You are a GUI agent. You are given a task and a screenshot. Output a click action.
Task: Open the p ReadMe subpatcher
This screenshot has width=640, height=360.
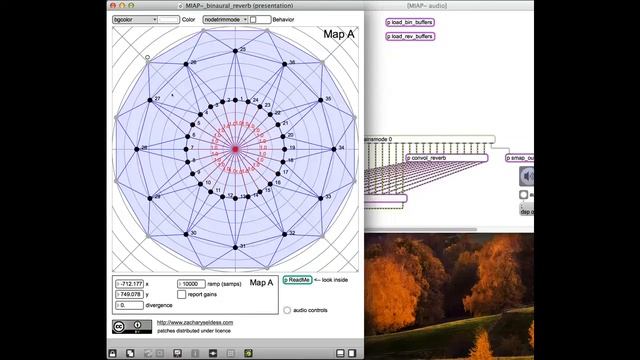[x=298, y=280]
